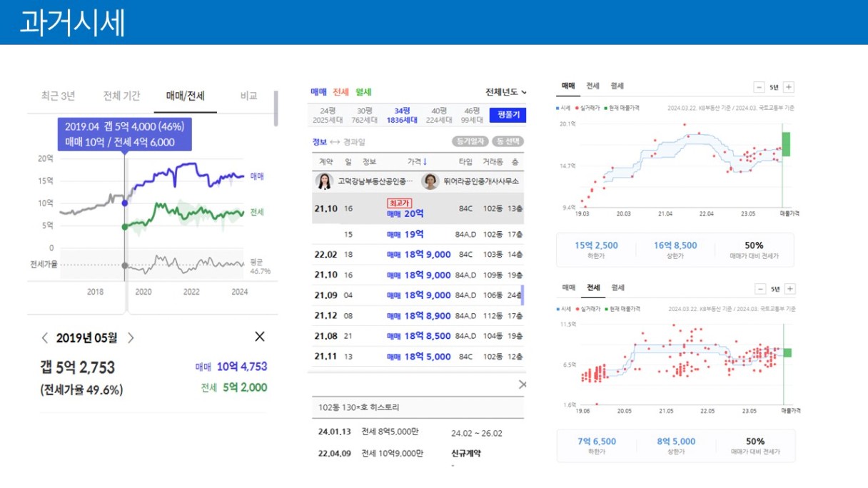Open the 월세 tab in the lower price chart
The image size is (868, 488).
(x=617, y=288)
